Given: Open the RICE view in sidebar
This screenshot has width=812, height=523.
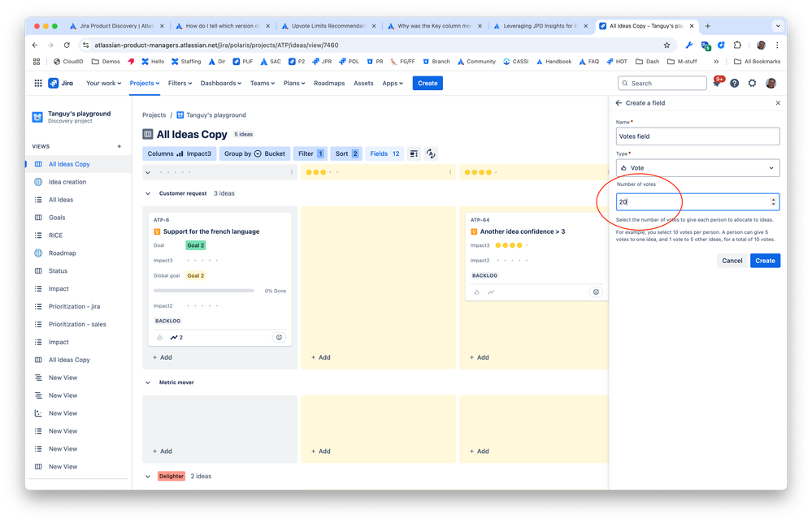Looking at the screenshot, I should (55, 236).
